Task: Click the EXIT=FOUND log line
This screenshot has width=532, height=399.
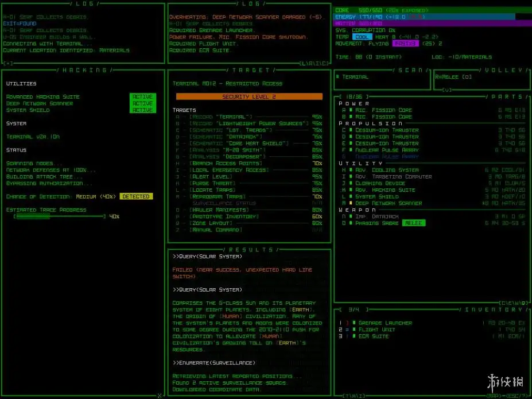Action: point(20,24)
